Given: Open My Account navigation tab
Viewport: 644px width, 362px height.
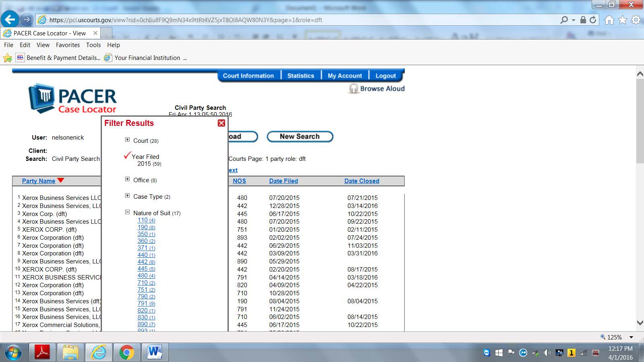Looking at the screenshot, I should 345,76.
